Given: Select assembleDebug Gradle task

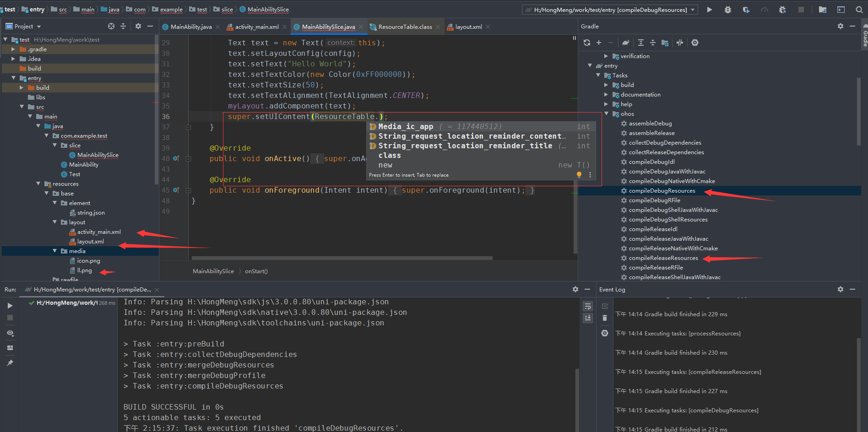Looking at the screenshot, I should tap(650, 124).
